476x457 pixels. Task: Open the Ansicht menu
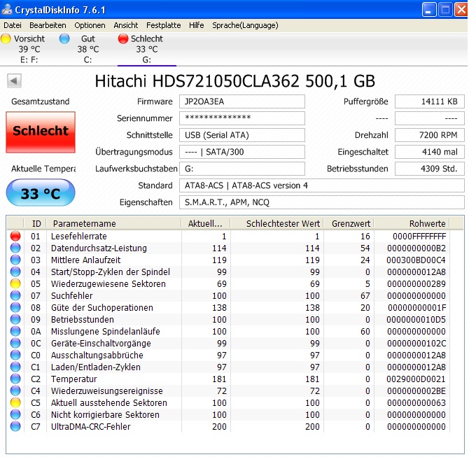(x=126, y=25)
